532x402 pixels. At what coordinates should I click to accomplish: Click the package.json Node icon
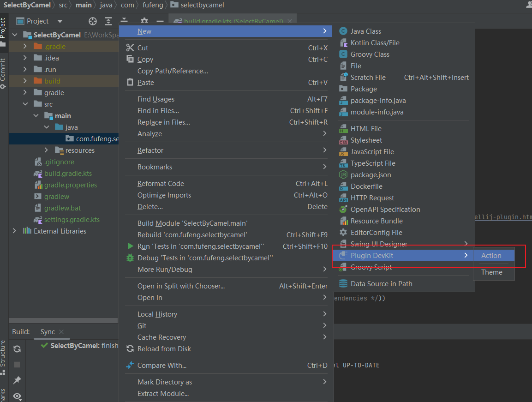(x=343, y=175)
